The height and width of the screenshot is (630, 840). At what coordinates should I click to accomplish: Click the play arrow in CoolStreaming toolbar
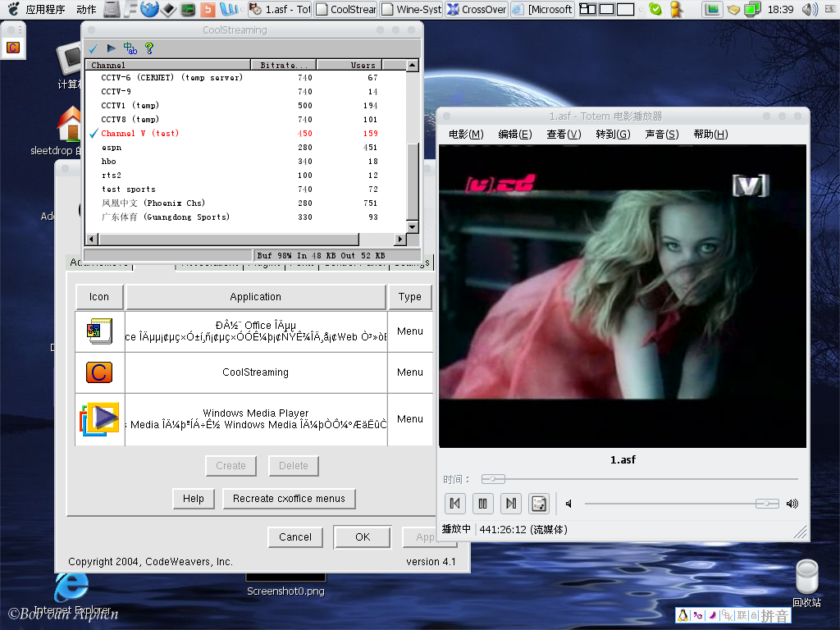coord(111,48)
